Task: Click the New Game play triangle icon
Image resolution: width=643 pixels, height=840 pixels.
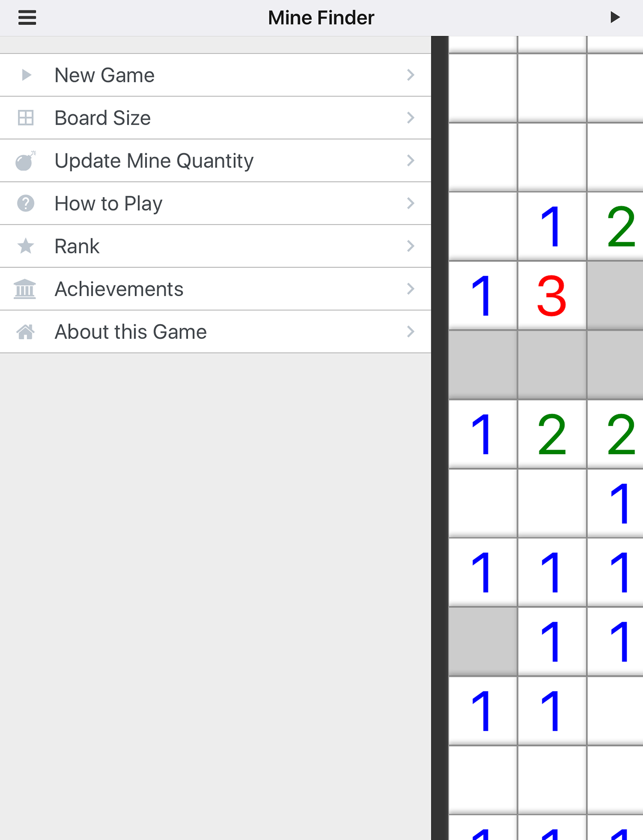Action: (x=26, y=75)
